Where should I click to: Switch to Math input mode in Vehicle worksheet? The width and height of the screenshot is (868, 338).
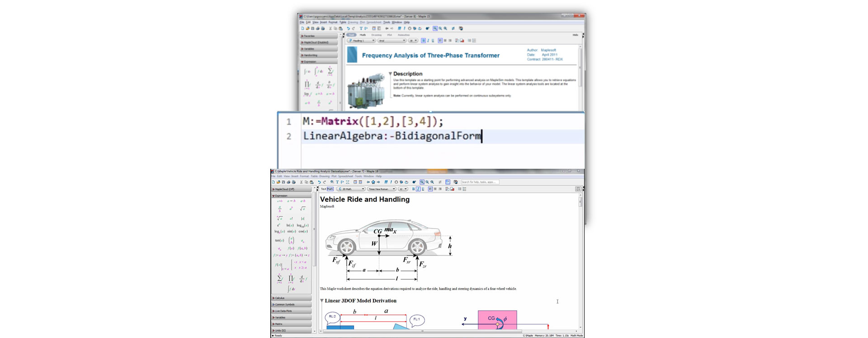pyautogui.click(x=330, y=189)
